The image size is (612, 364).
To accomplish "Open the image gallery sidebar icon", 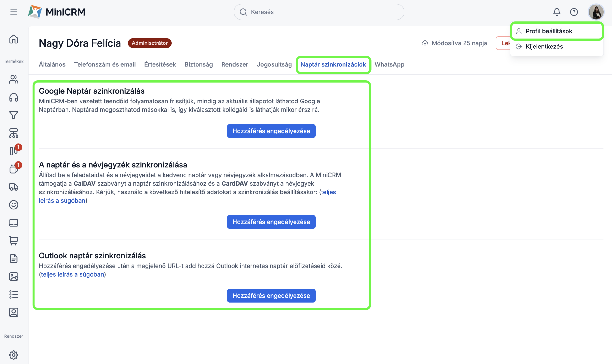I will tap(13, 276).
